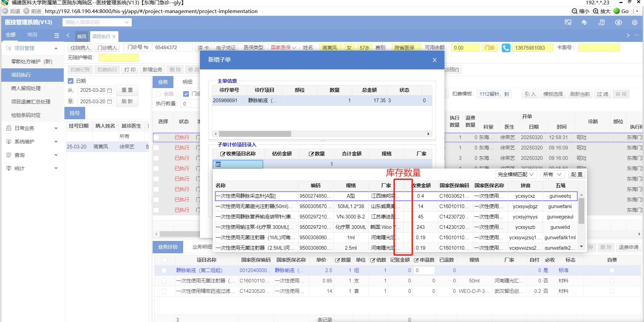Screen dimensions: 644x322
Task: Open the 完全模糊匹配 dropdown
Action: click(516, 175)
